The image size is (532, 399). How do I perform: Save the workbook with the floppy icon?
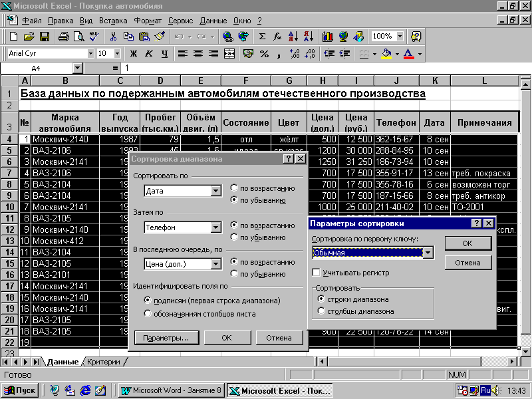click(x=45, y=37)
